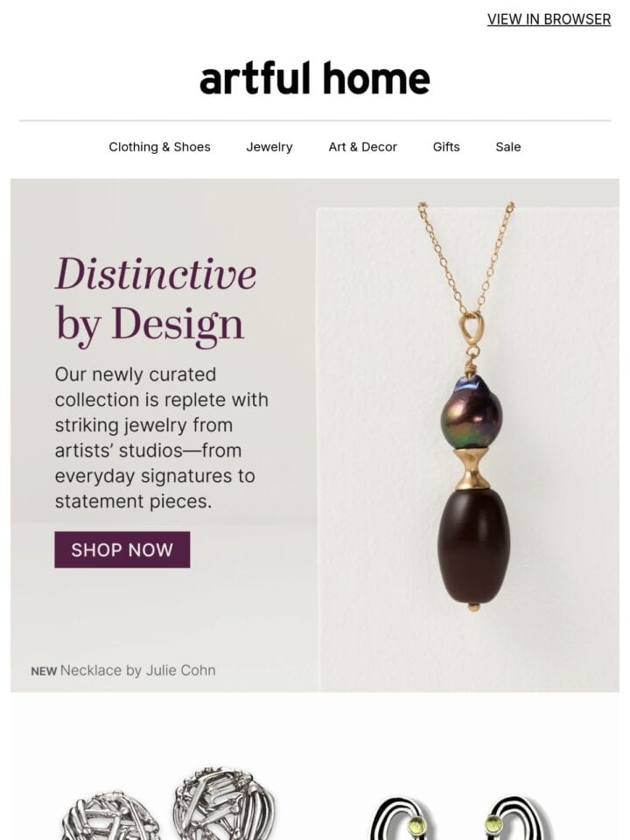Image resolution: width=630 pixels, height=840 pixels.
Task: Click the NEW label beside necklace caption
Action: [x=44, y=671]
